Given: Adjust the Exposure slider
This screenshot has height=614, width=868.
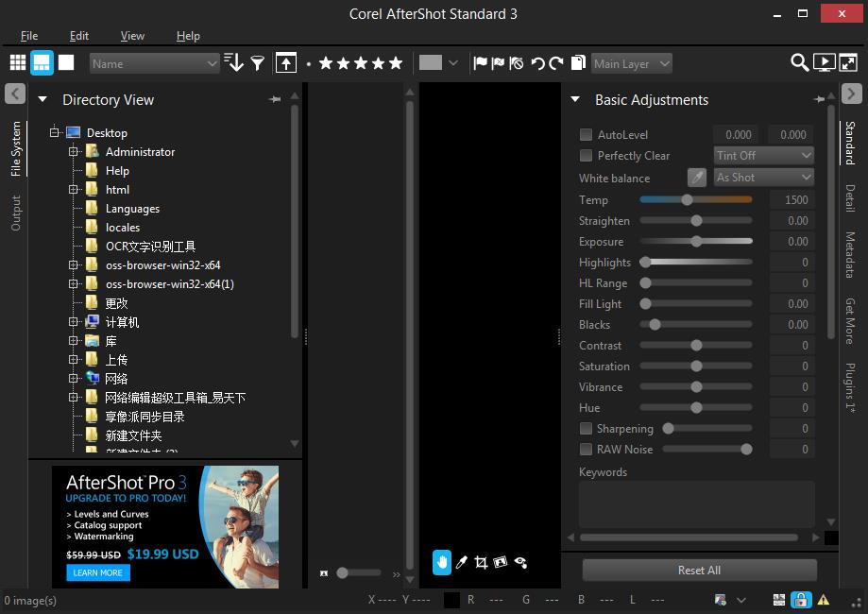Looking at the screenshot, I should click(696, 242).
